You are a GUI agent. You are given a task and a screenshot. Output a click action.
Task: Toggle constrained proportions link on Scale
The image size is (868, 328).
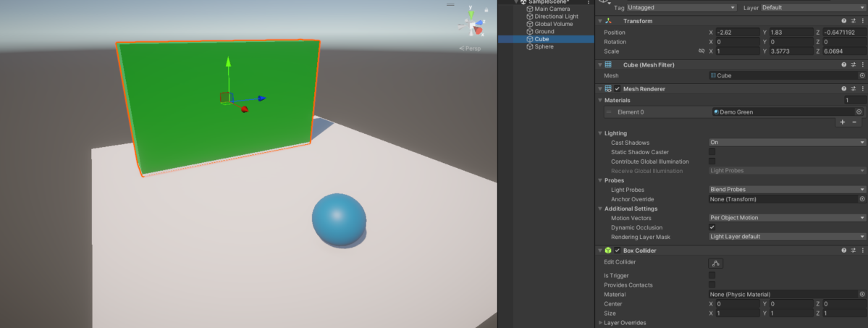701,51
